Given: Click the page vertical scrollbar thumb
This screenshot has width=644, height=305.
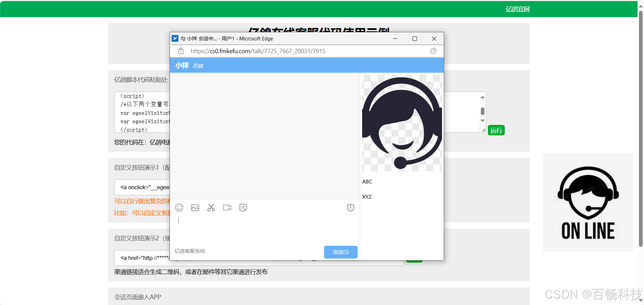Looking at the screenshot, I should click(641, 128).
